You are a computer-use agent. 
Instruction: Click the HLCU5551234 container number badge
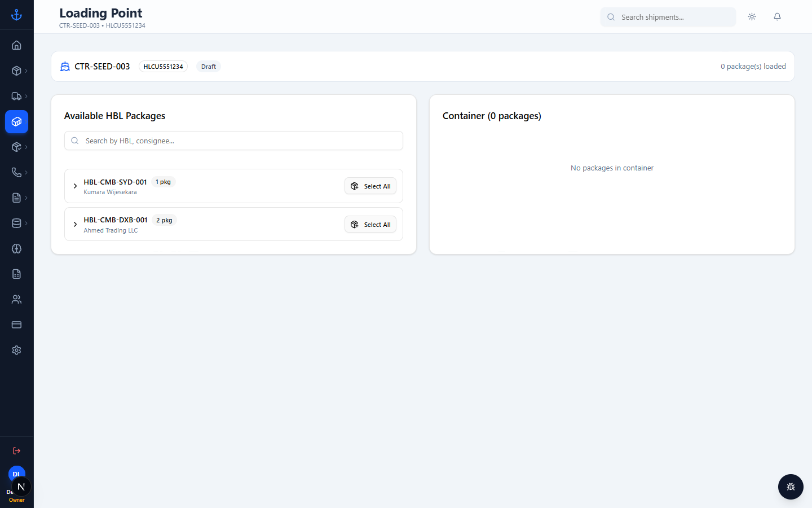point(163,67)
